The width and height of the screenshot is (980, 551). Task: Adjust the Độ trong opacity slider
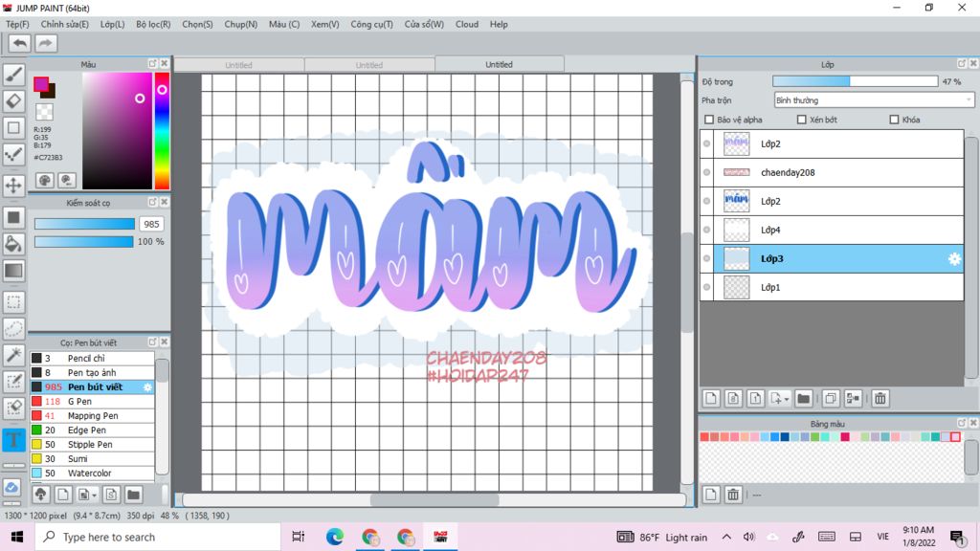pos(855,81)
